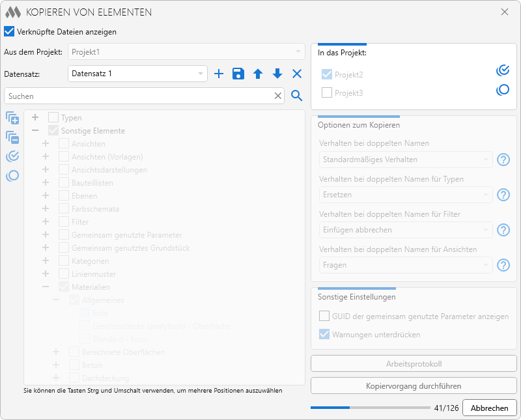Collapse the Materialien tree node
Image resolution: width=521 pixels, height=420 pixels.
tap(46, 287)
